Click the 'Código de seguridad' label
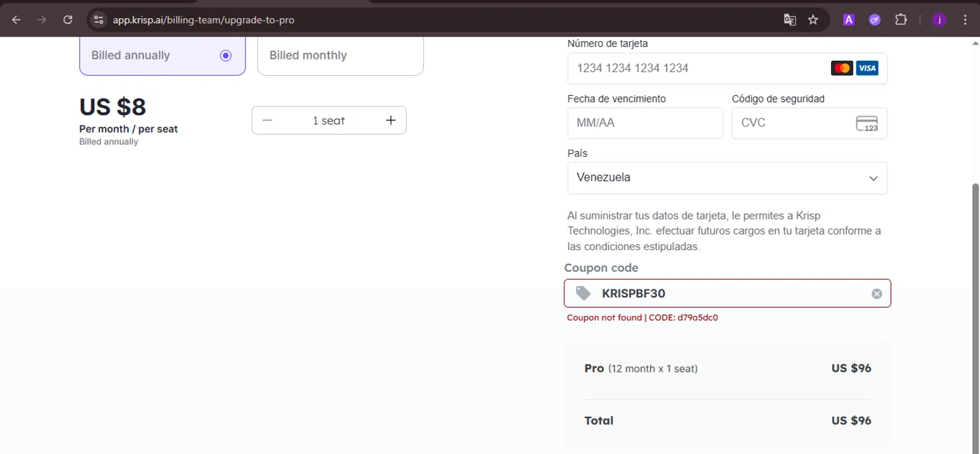The height and width of the screenshot is (454, 980). click(778, 99)
